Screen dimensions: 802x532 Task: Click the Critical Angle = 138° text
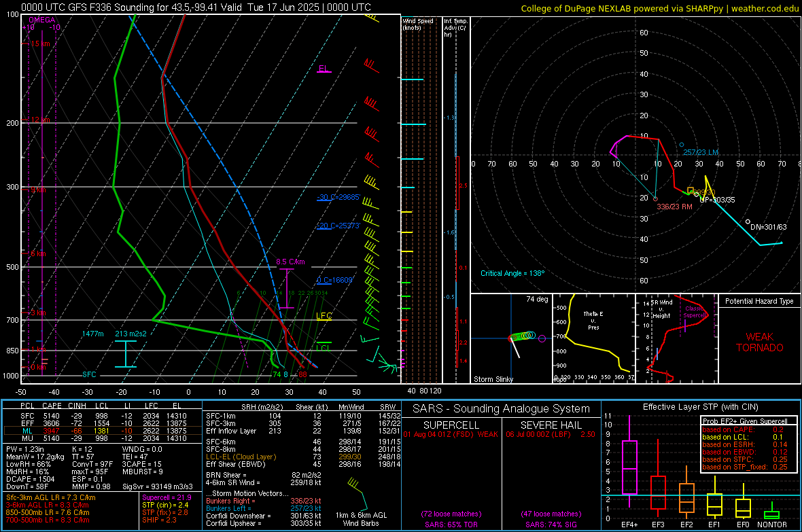coord(512,273)
